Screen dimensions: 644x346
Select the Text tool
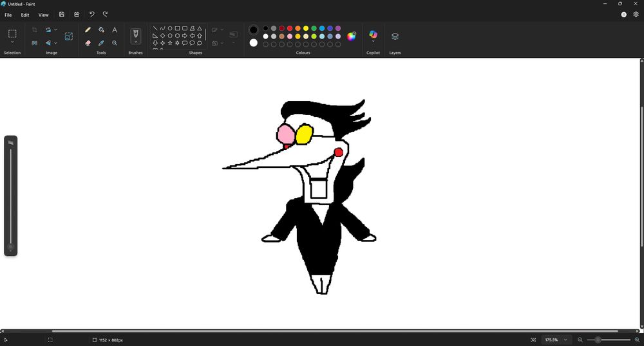(x=115, y=30)
